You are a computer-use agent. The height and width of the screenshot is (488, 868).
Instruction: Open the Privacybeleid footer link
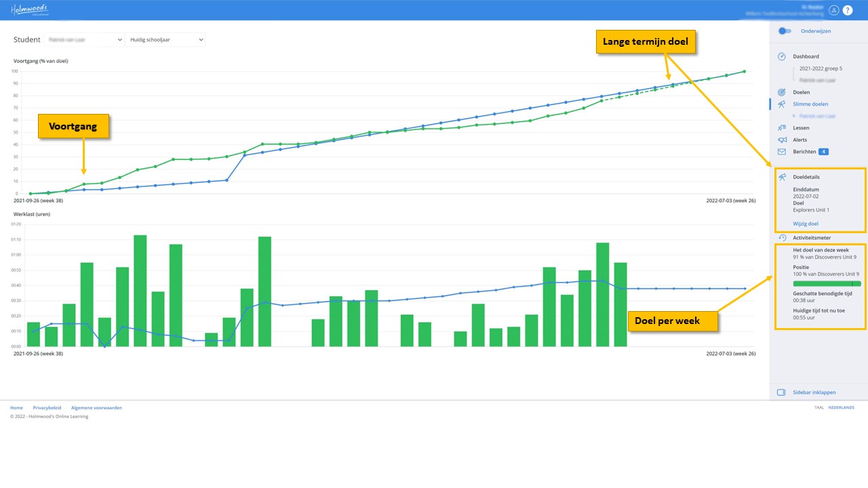[x=47, y=408]
